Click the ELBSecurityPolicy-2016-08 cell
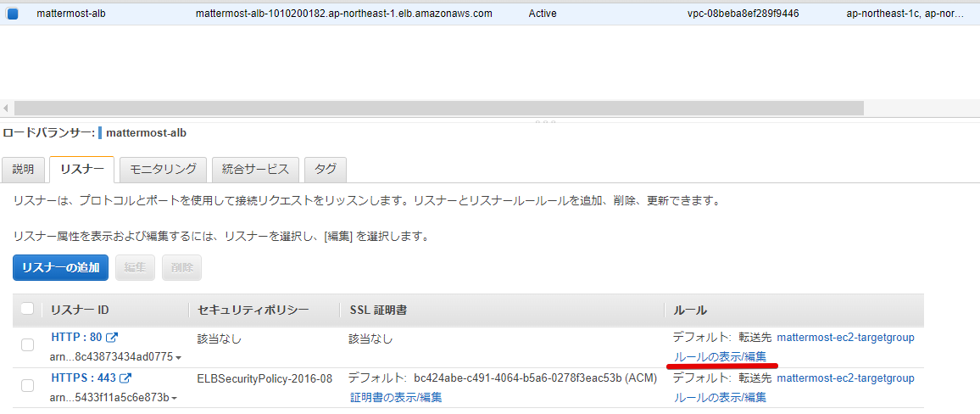This screenshot has height=414, width=980. coord(264,378)
